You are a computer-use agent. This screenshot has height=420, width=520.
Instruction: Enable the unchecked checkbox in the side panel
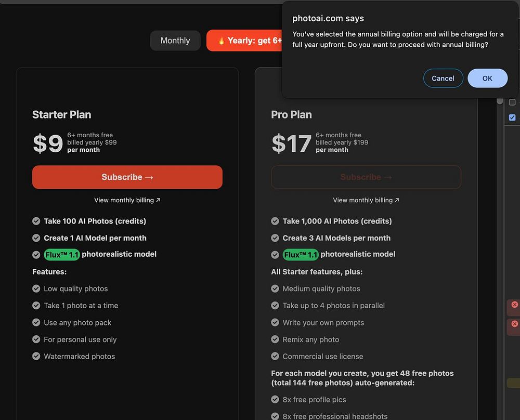point(512,102)
